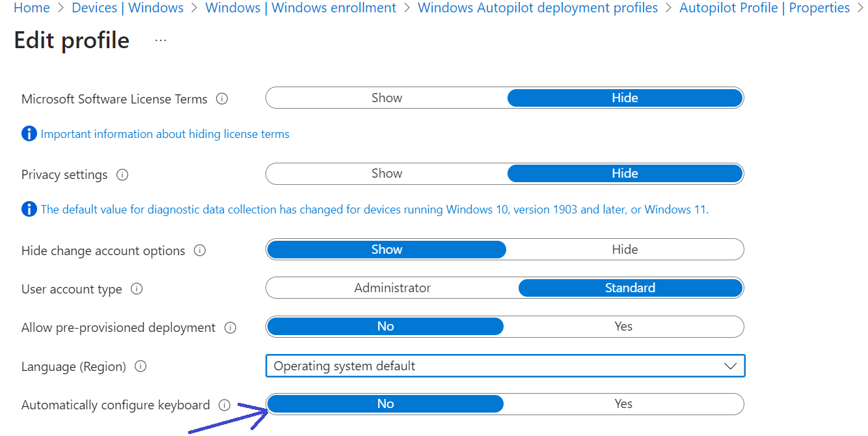Enable Allow pre-provisioned deployment
This screenshot has width=868, height=436.
[624, 326]
